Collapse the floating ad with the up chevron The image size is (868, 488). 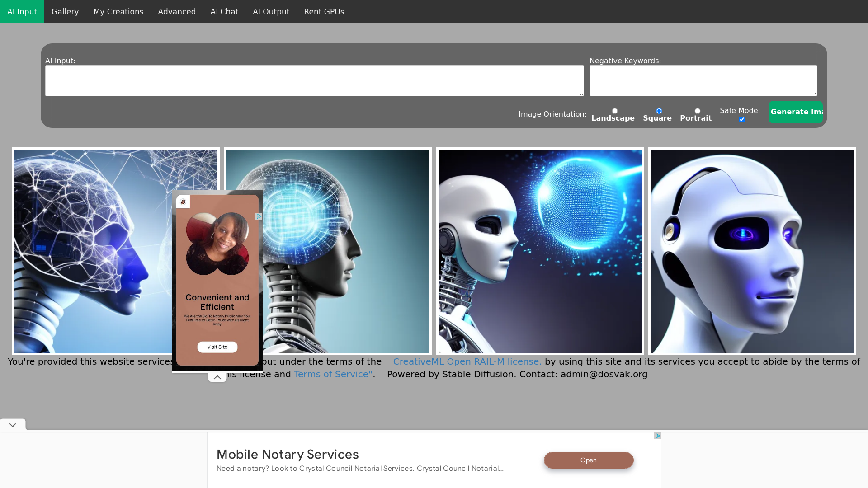(x=217, y=377)
